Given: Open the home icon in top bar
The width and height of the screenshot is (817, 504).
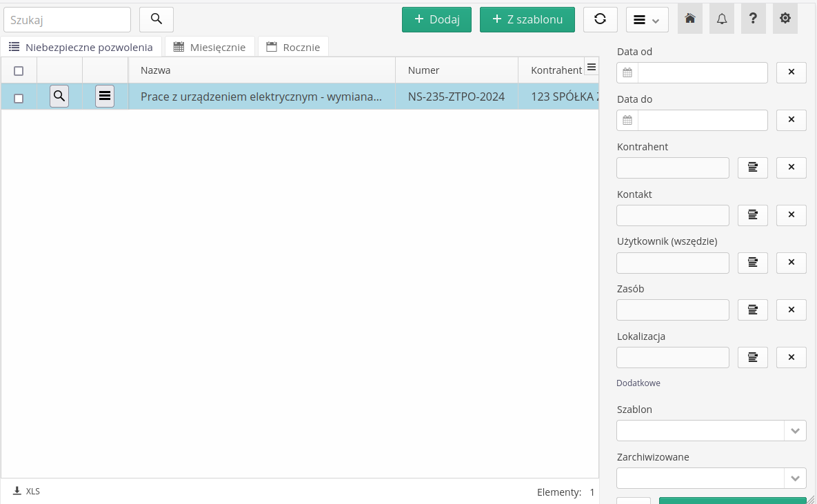Looking at the screenshot, I should pos(690,19).
